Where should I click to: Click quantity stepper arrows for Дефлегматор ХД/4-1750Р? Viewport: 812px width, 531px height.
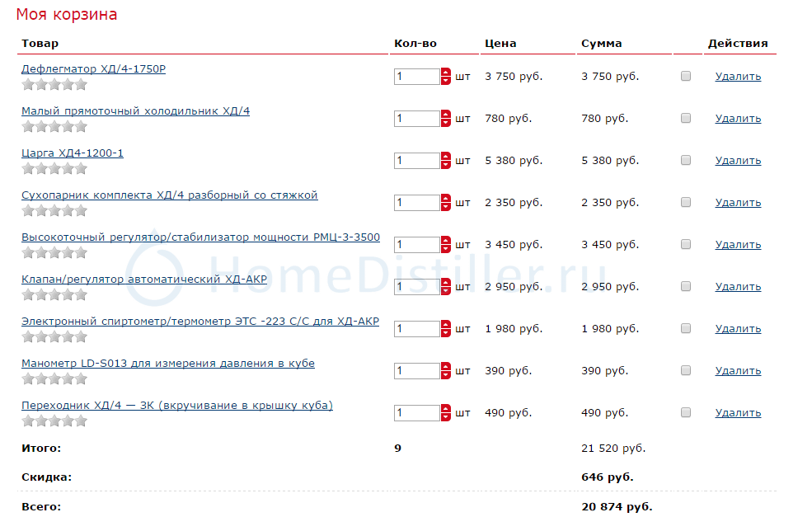click(446, 77)
